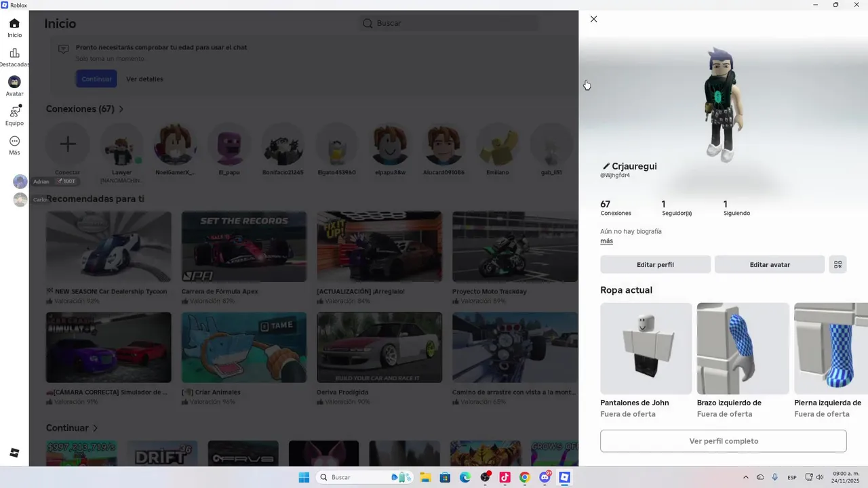Click 'más' under the biography

click(606, 241)
